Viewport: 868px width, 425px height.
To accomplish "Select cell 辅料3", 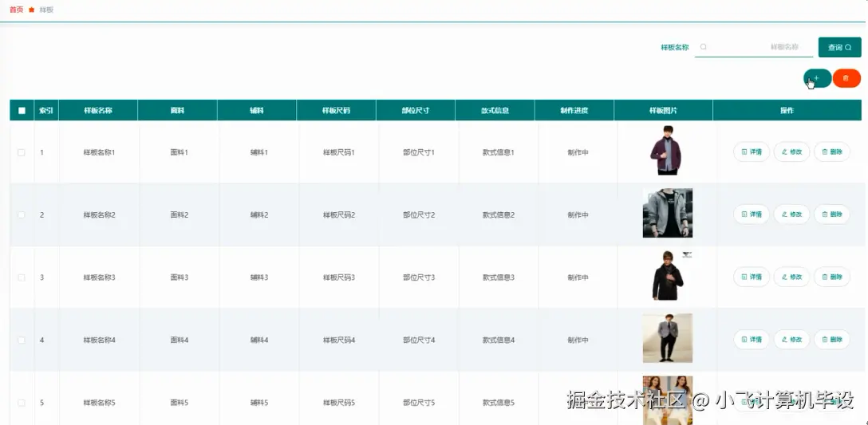I will pos(259,277).
